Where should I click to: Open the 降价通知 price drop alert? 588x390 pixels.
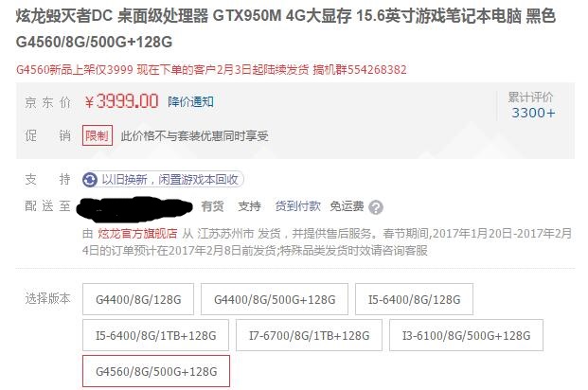[191, 101]
